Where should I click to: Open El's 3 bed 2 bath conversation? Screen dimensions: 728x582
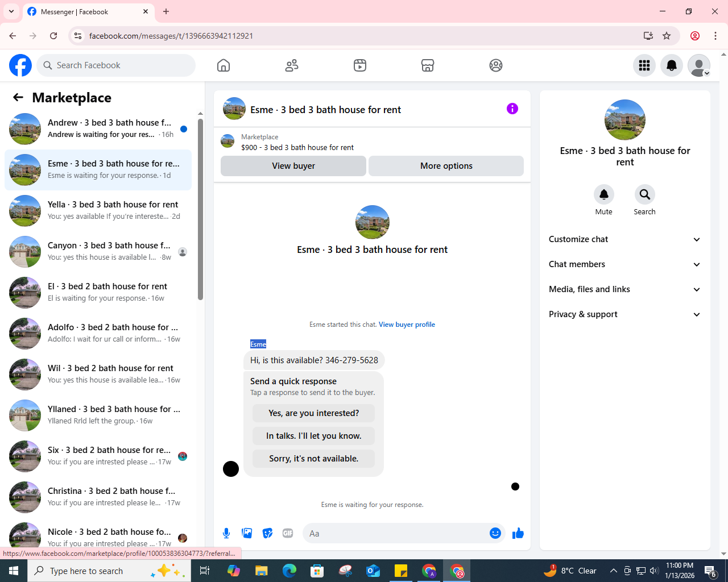(98, 293)
